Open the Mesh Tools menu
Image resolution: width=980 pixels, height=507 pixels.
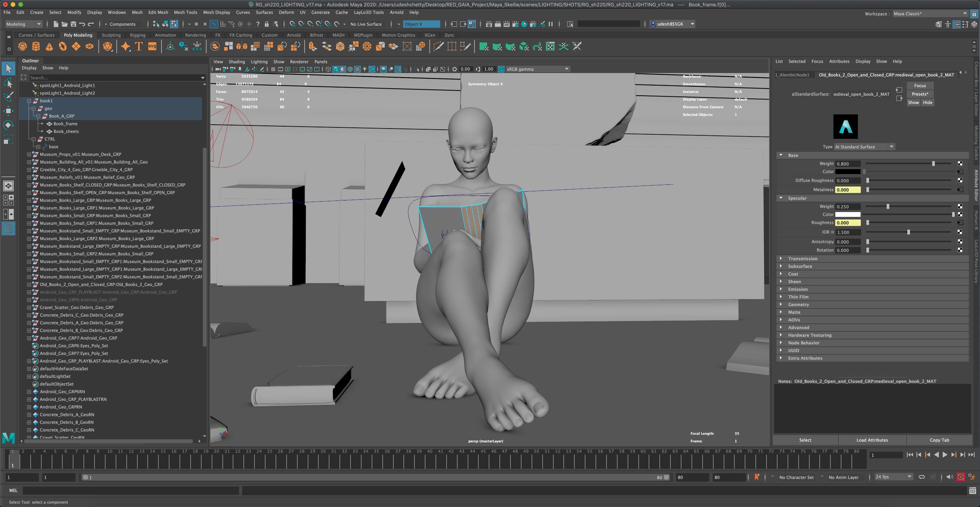(185, 12)
